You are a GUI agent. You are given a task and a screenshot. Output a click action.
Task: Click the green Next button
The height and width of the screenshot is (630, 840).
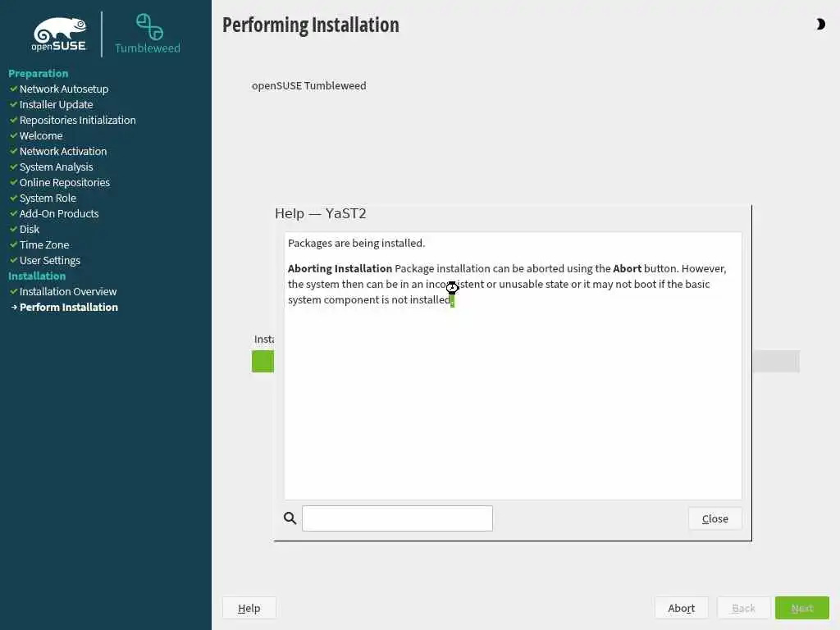802,608
